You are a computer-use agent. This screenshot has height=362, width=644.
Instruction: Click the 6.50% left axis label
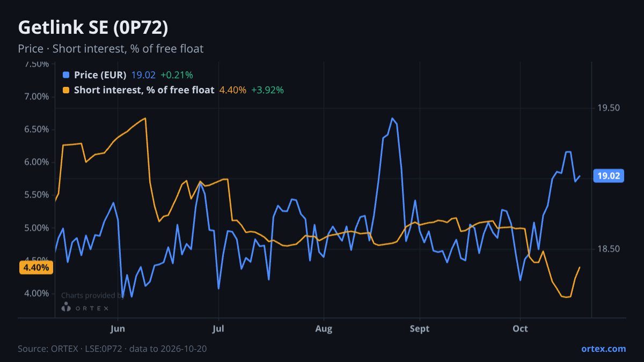(37, 129)
